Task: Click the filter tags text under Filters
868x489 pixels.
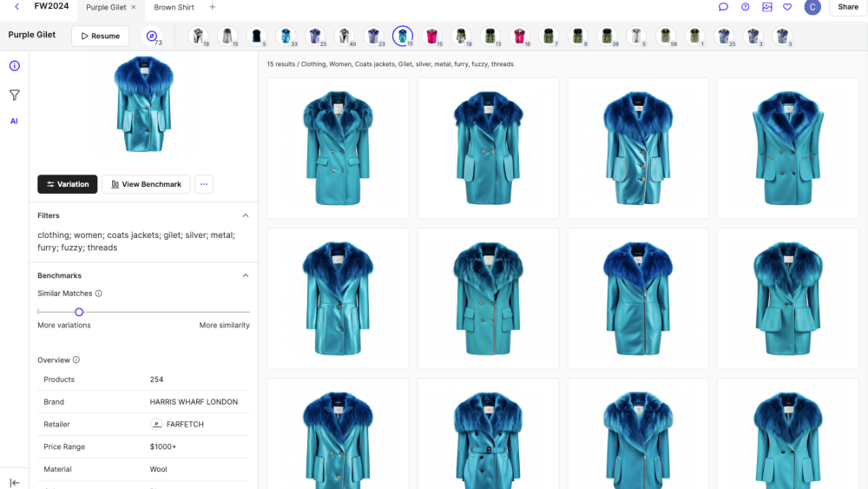Action: pyautogui.click(x=136, y=241)
